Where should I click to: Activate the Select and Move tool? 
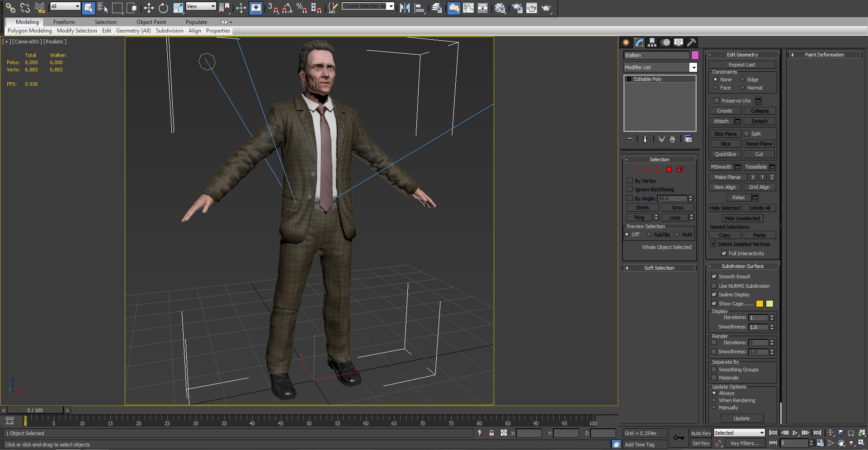(149, 7)
